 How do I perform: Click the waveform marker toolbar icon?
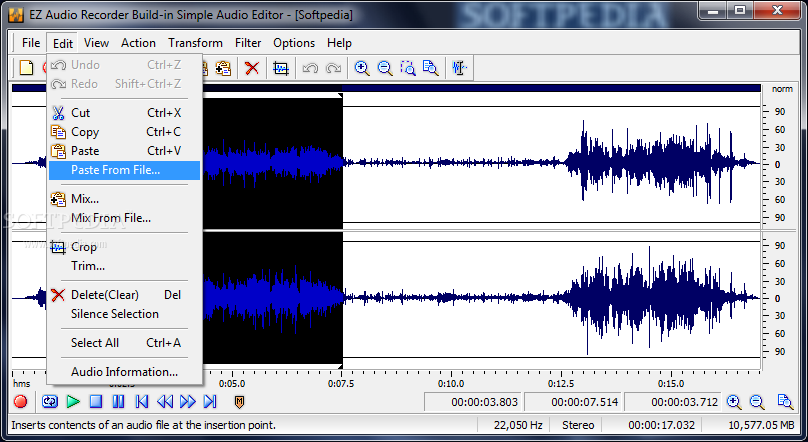click(459, 67)
